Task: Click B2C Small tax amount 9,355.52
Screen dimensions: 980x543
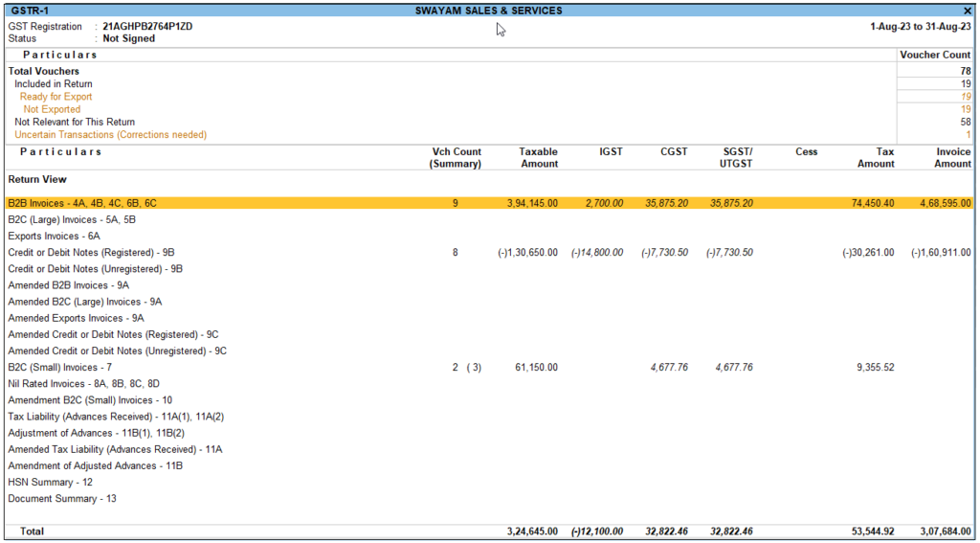Action: click(876, 367)
